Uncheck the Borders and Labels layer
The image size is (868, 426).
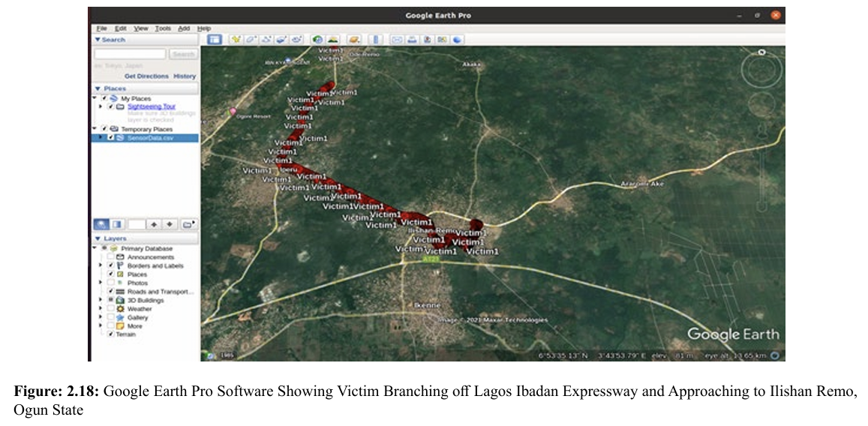[110, 265]
